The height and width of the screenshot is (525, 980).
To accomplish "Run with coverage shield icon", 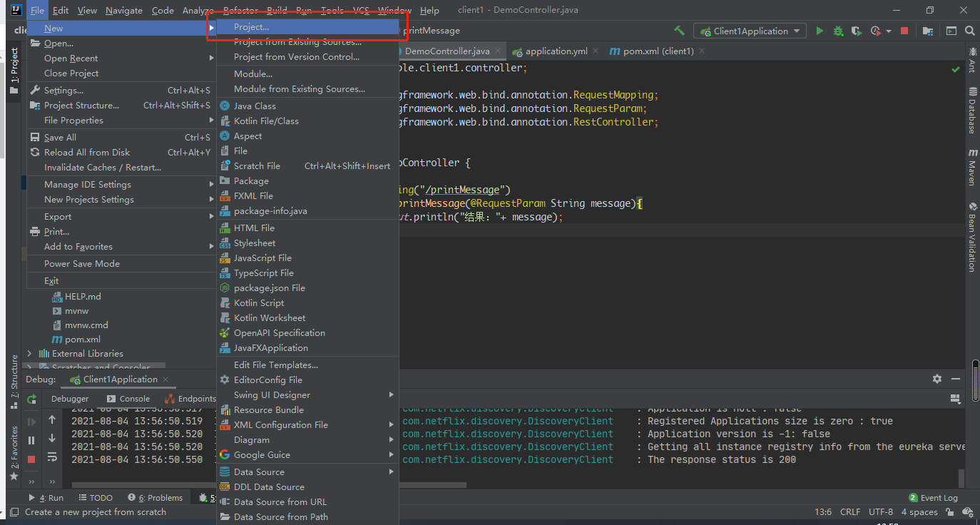I will pos(857,31).
